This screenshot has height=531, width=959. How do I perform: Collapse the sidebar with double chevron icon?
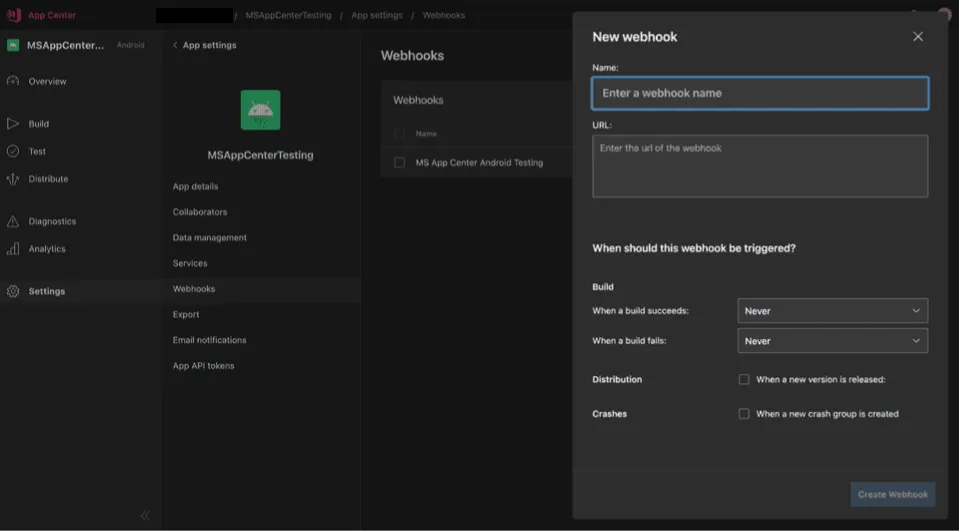[x=145, y=515]
